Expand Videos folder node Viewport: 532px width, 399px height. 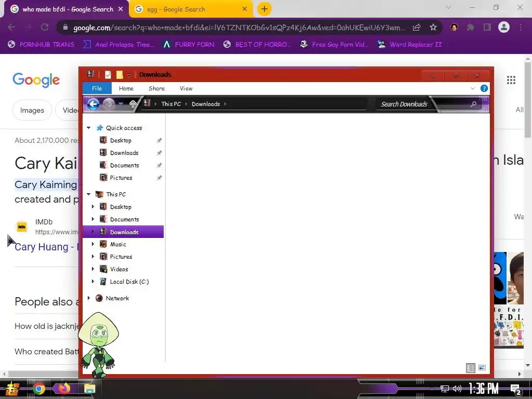click(x=93, y=269)
